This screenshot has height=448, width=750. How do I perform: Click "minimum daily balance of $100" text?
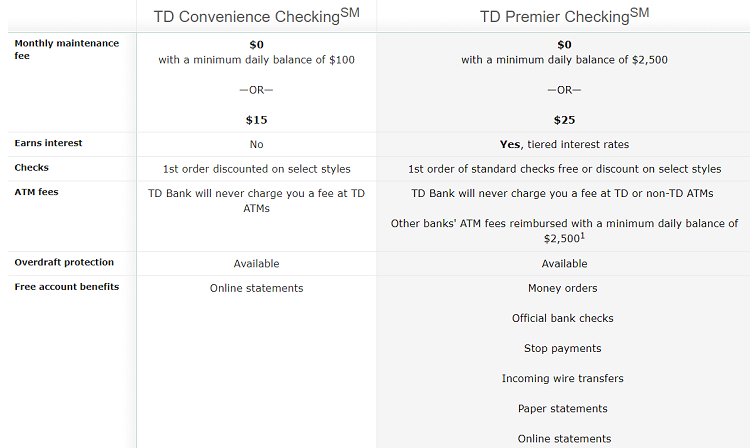pyautogui.click(x=282, y=60)
